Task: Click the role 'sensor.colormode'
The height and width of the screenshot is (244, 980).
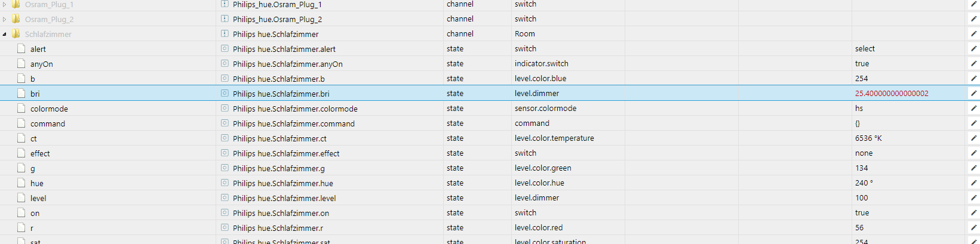Action: 546,109
